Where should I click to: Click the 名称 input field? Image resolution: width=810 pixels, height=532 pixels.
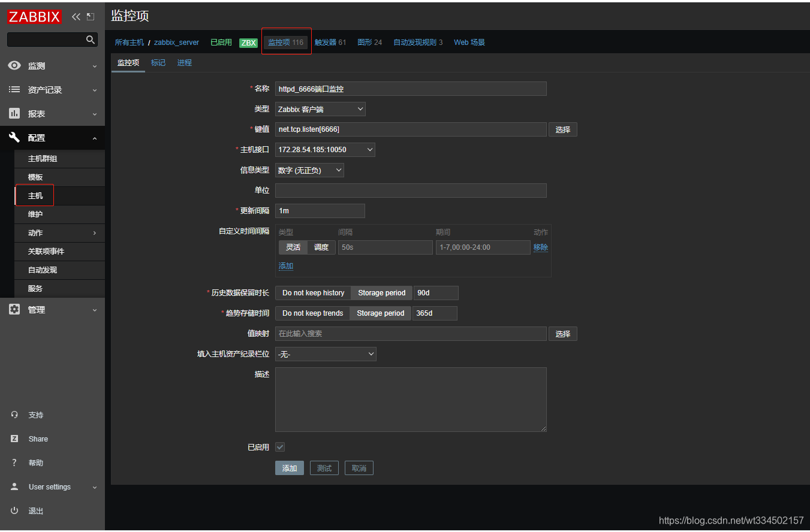(411, 89)
